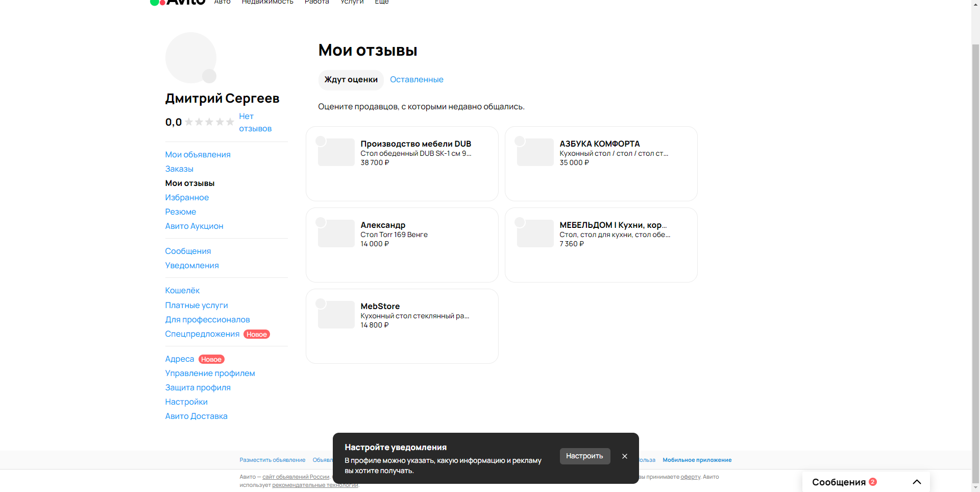Click the 7 360 ₽ price

[572, 244]
